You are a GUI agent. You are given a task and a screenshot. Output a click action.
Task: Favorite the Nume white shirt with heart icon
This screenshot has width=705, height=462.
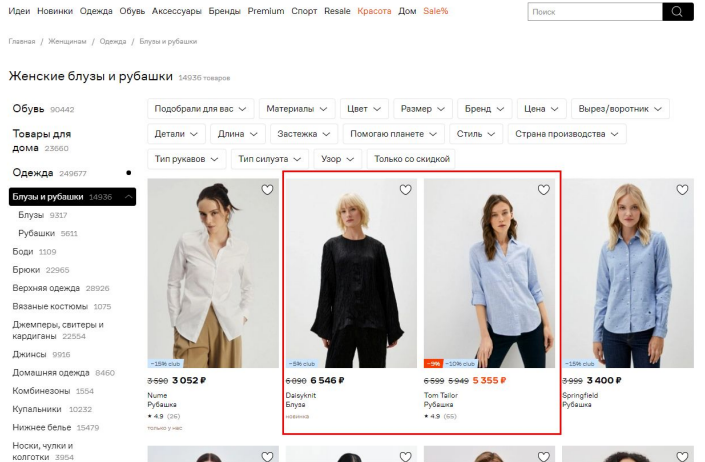(267, 190)
